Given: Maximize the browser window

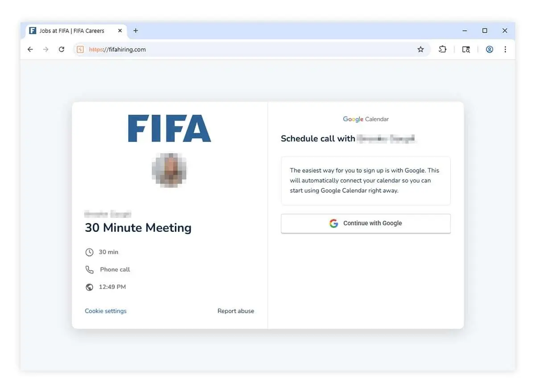Looking at the screenshot, I should click(485, 31).
